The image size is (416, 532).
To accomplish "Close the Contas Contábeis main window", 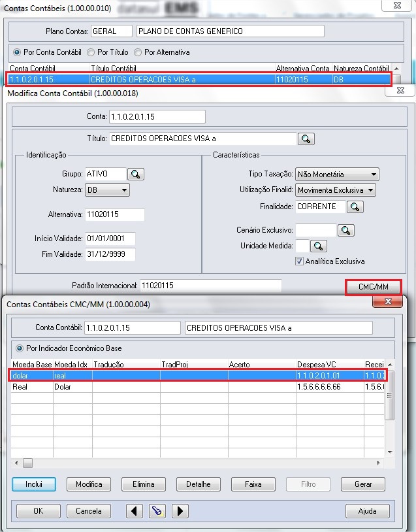I will [397, 5].
